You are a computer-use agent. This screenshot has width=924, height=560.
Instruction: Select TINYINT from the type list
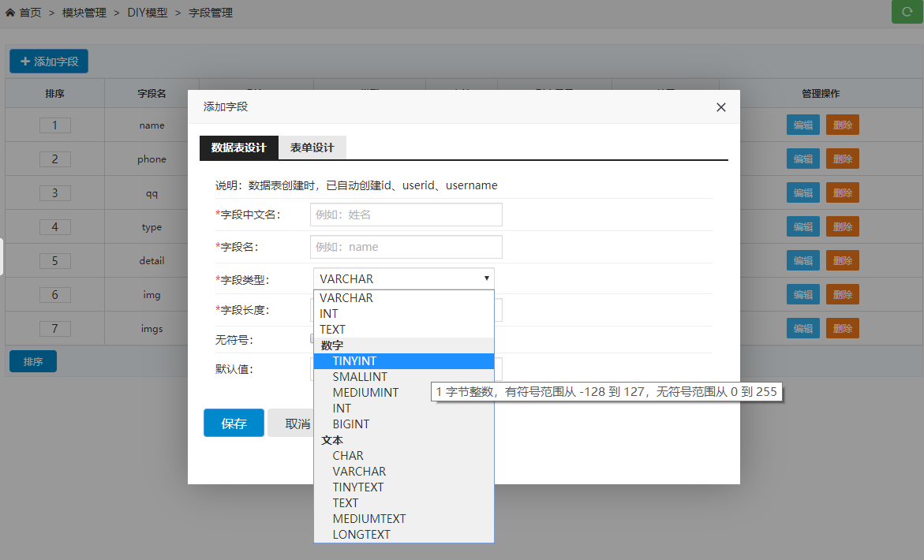354,361
